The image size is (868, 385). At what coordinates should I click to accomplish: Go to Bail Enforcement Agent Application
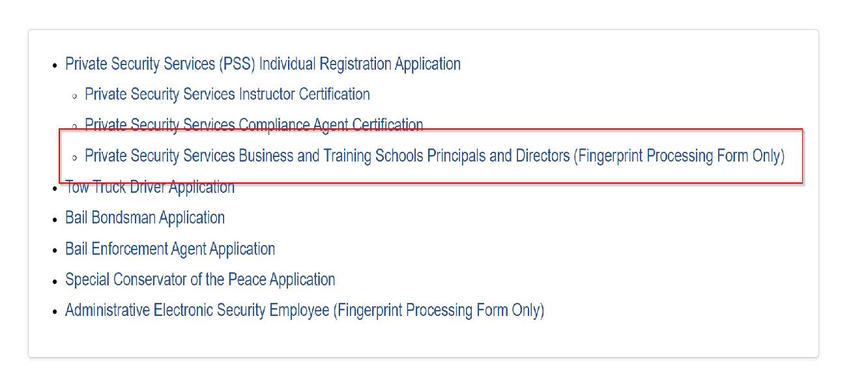click(170, 249)
